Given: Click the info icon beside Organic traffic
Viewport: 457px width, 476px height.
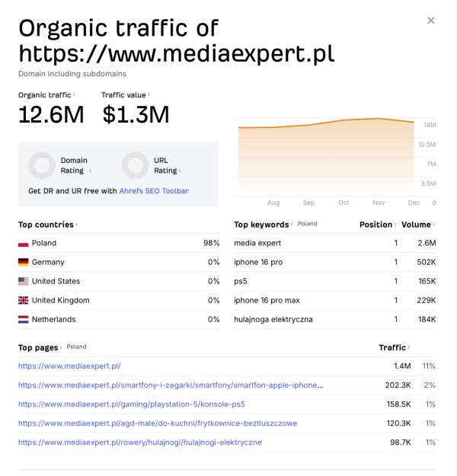Looking at the screenshot, I should tap(74, 94).
